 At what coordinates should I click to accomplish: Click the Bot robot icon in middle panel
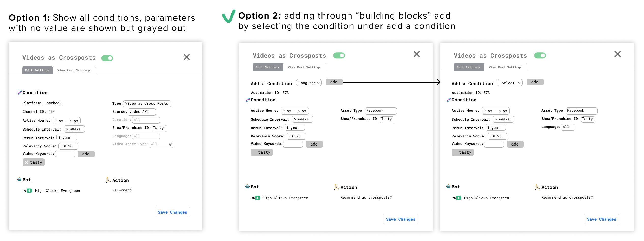click(x=247, y=186)
